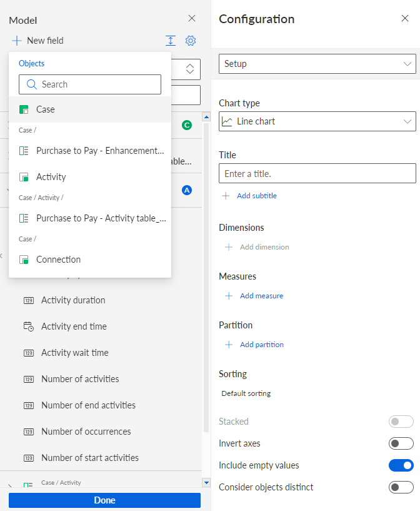Click the plus icon beside Add subtitle

pyautogui.click(x=226, y=196)
